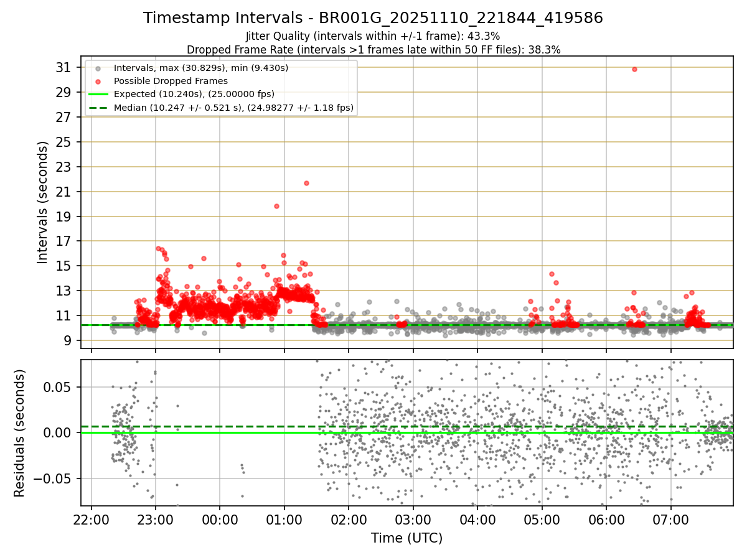Screen dimensions: 747x560
Task: Select legend entry "Expected (10.240s), (25.00000 fps)"
Action: pos(194,94)
